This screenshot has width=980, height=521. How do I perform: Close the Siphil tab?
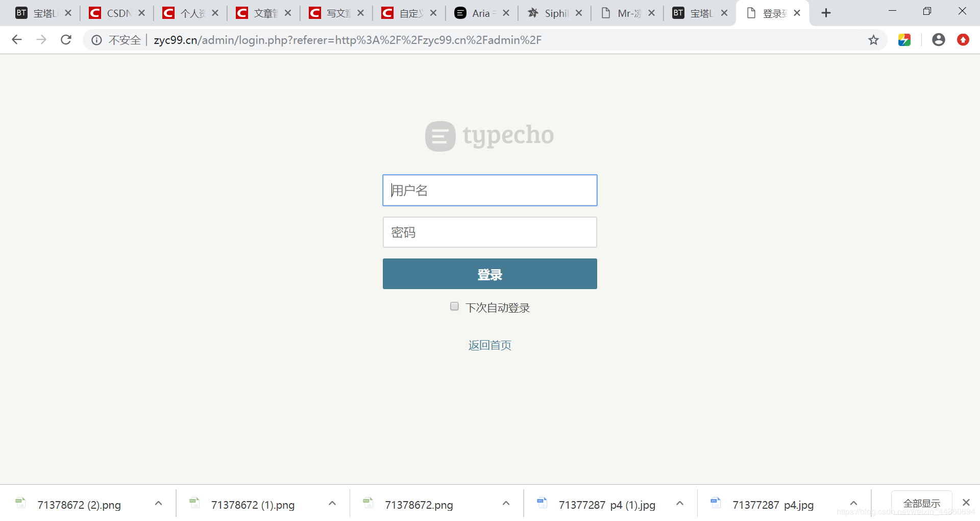coord(579,13)
